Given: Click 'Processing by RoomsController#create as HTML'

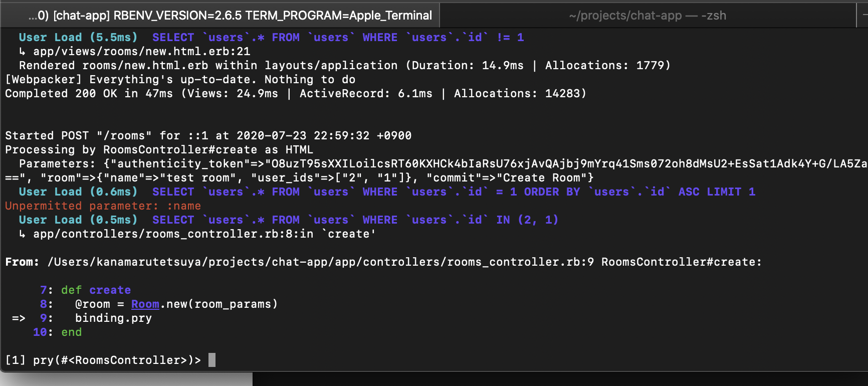Looking at the screenshot, I should click(159, 150).
